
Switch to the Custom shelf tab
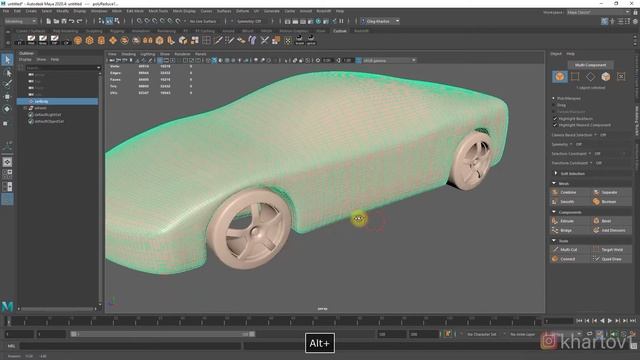click(340, 31)
